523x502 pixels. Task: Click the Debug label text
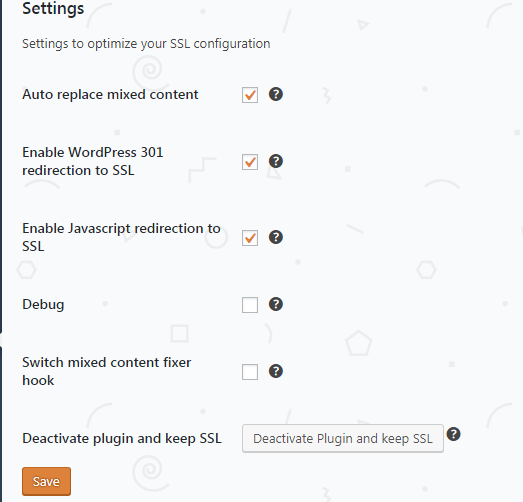43,305
